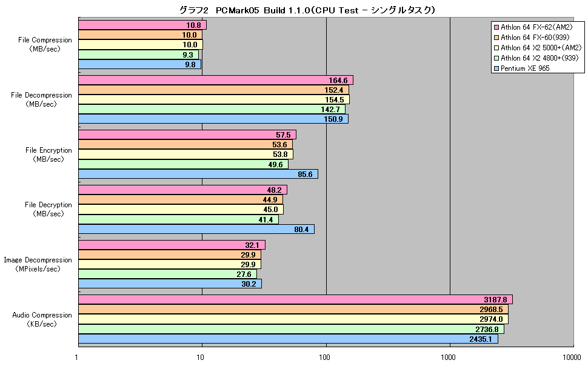Click the blue Pentium XE 965 legend swatch
The width and height of the screenshot is (588, 366).
click(496, 68)
